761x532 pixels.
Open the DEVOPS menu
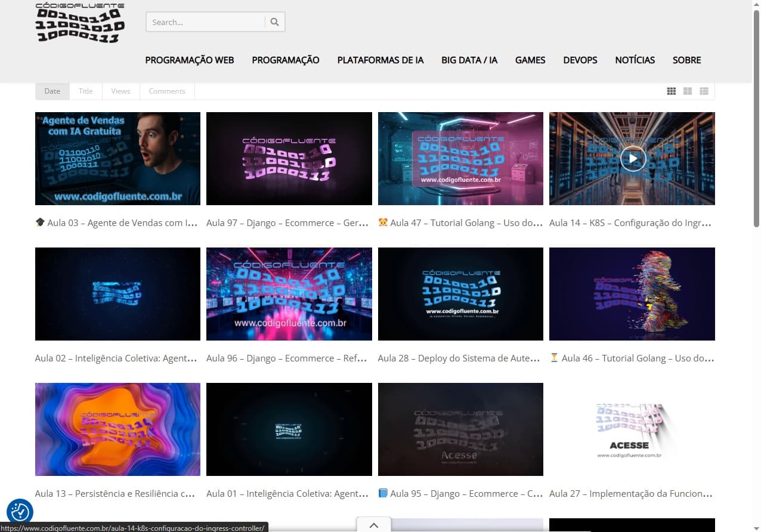tap(580, 60)
